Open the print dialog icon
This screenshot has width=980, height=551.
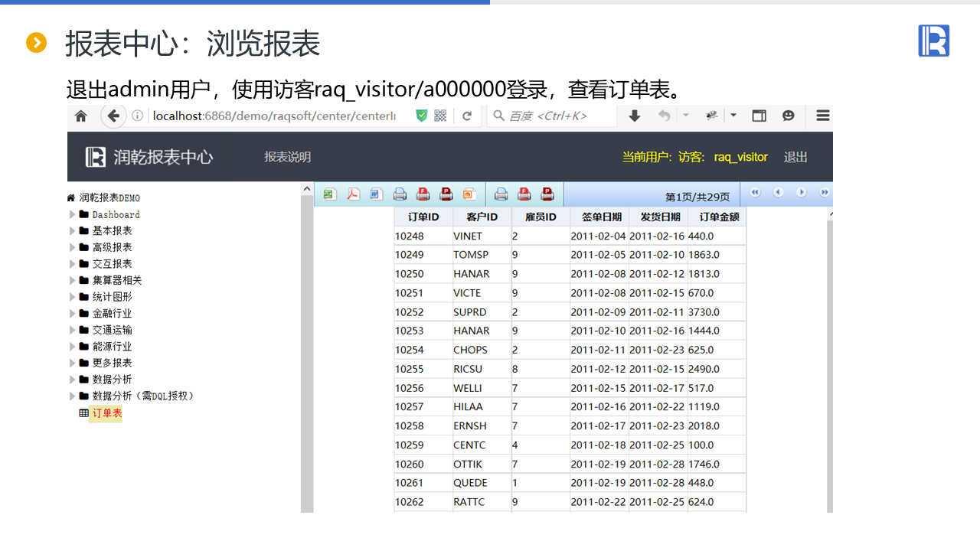pyautogui.click(x=399, y=194)
